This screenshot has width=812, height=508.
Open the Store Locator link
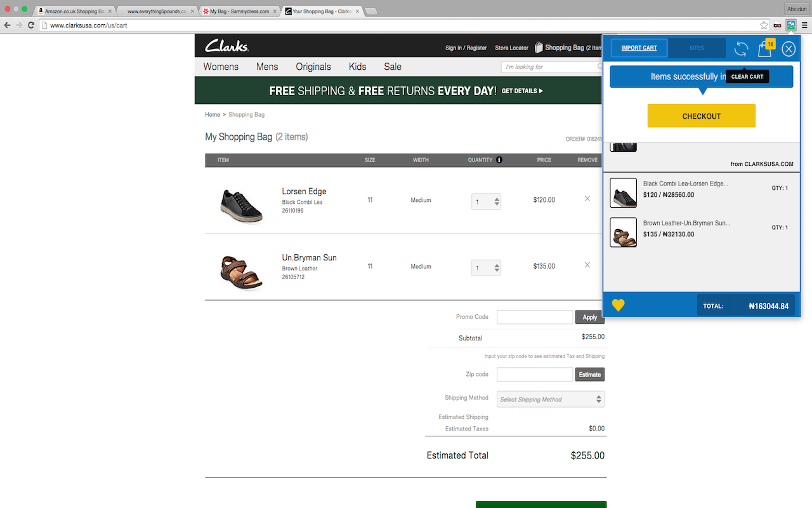(511, 48)
